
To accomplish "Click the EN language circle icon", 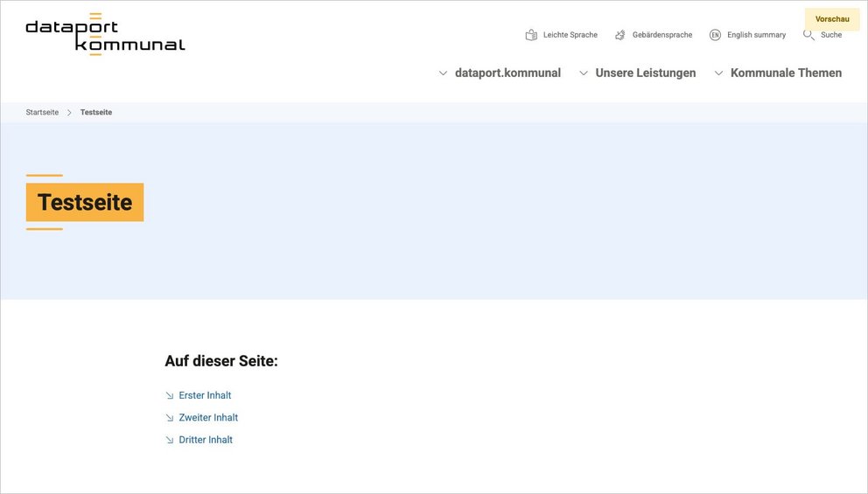I will 715,35.
